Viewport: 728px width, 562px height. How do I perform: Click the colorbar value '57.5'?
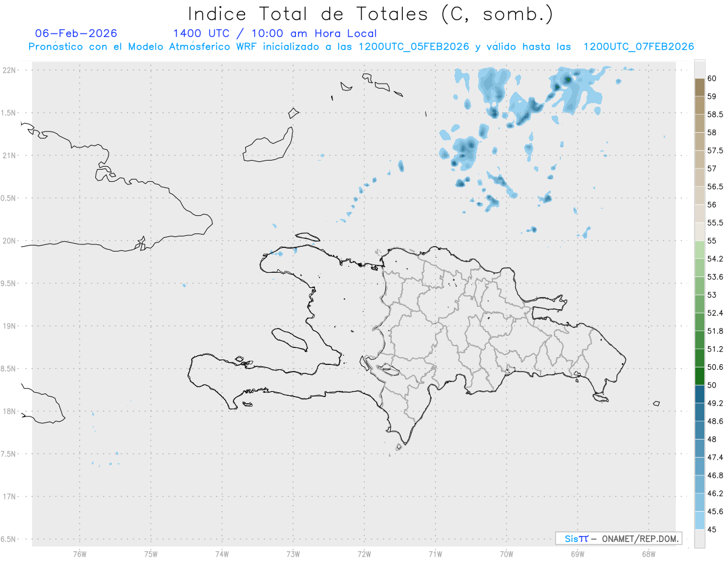[x=715, y=150]
